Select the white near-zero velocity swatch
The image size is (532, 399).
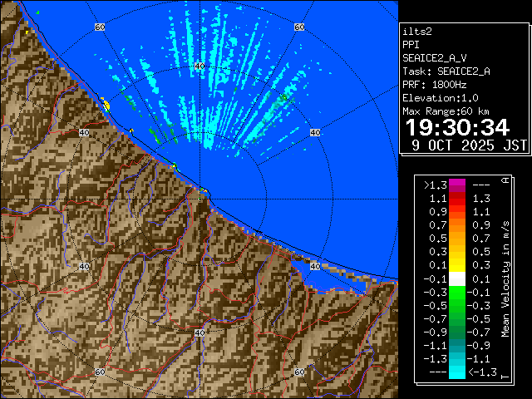coord(457,278)
